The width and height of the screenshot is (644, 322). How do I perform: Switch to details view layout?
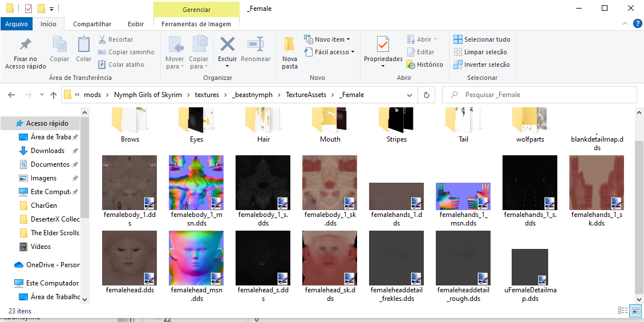click(x=623, y=311)
